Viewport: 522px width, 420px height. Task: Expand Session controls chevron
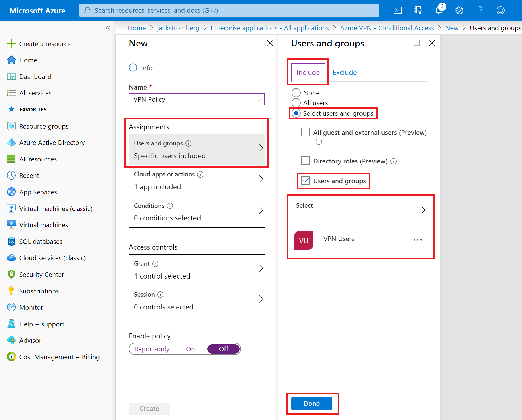pyautogui.click(x=261, y=299)
